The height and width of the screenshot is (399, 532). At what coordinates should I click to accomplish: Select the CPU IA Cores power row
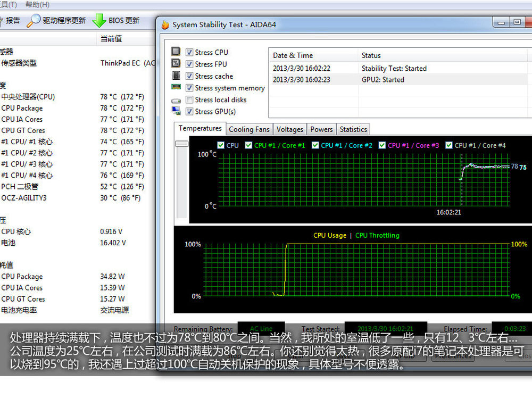(x=78, y=287)
